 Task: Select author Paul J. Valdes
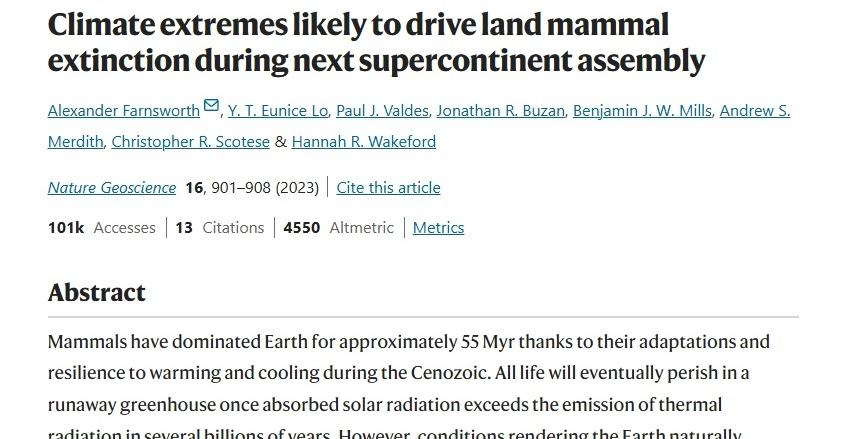tap(380, 111)
